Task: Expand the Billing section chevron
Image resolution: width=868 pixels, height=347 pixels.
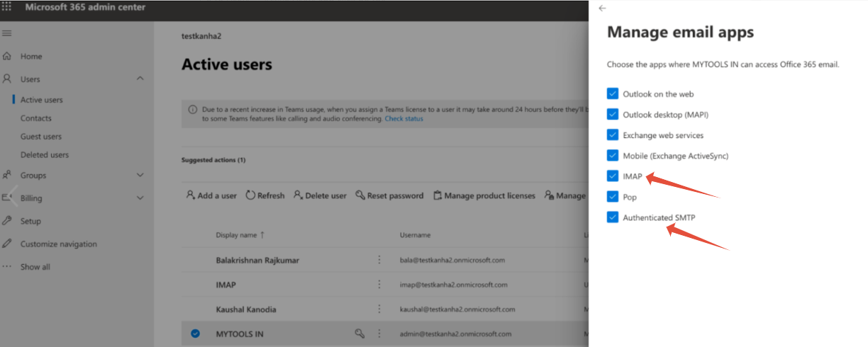Action: click(140, 198)
